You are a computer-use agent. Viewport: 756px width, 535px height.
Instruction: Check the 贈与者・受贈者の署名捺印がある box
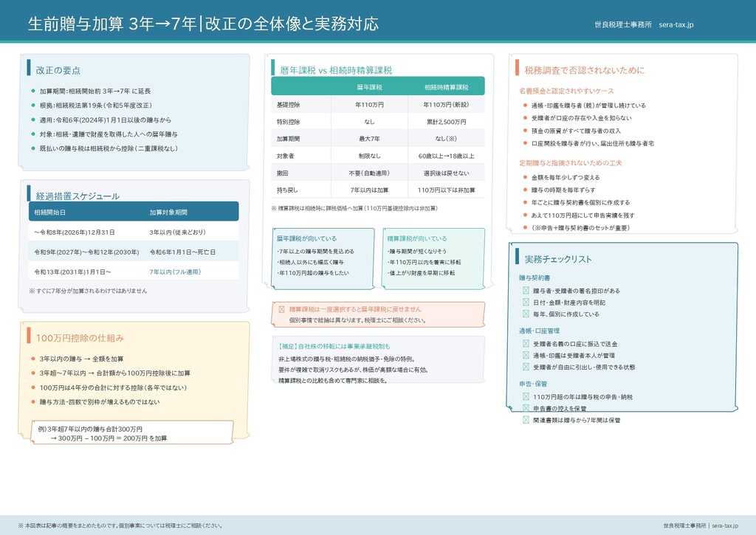tap(526, 291)
